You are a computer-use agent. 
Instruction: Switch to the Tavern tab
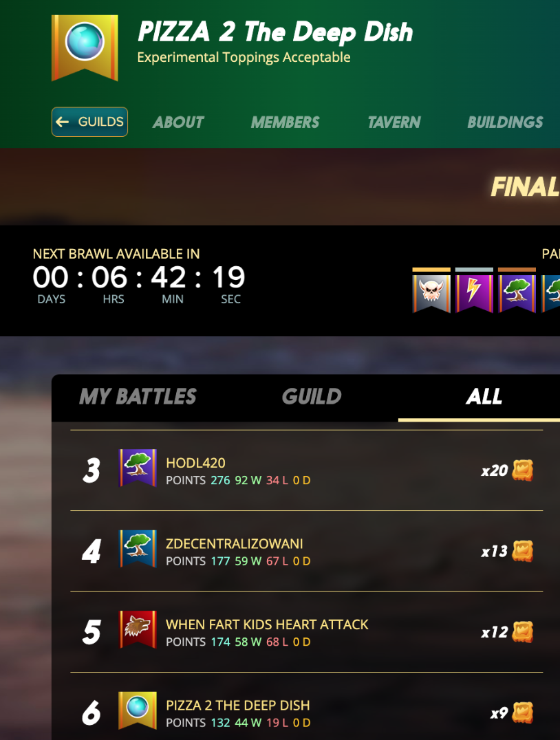pos(394,122)
